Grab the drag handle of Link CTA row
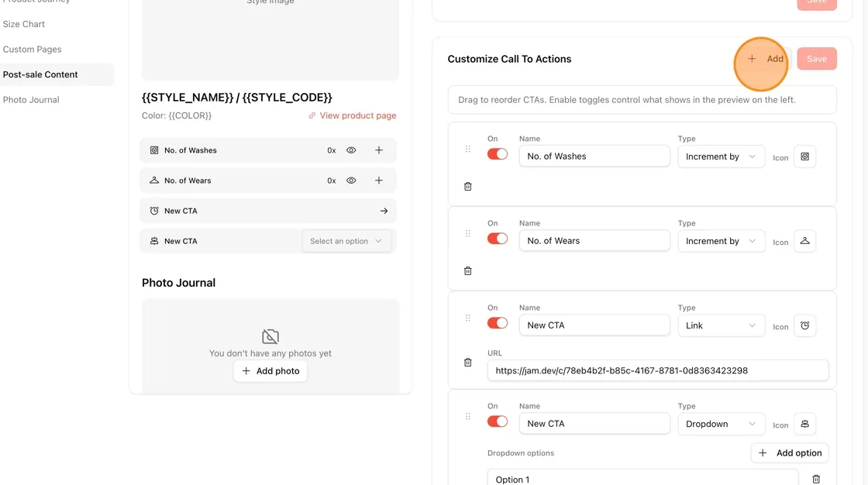This screenshot has width=868, height=485. pyautogui.click(x=468, y=318)
